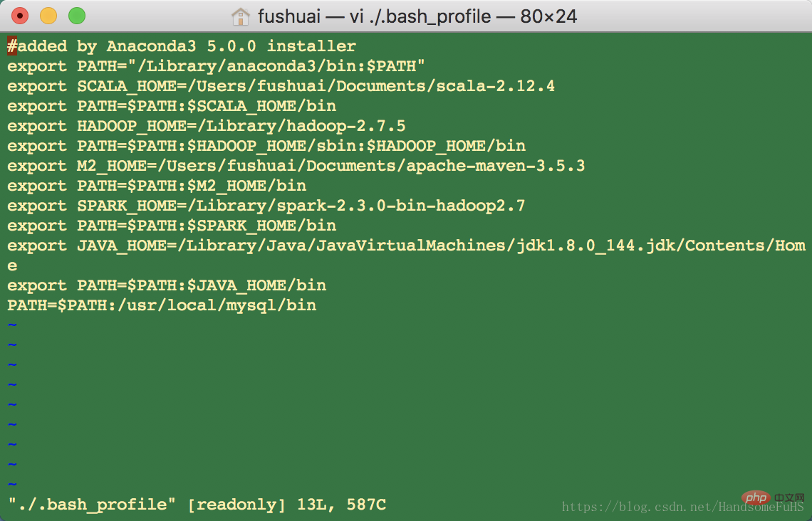Click the $HADOOP_HOME/sbin PATH export line
Image resolution: width=812 pixels, height=521 pixels.
[266, 146]
